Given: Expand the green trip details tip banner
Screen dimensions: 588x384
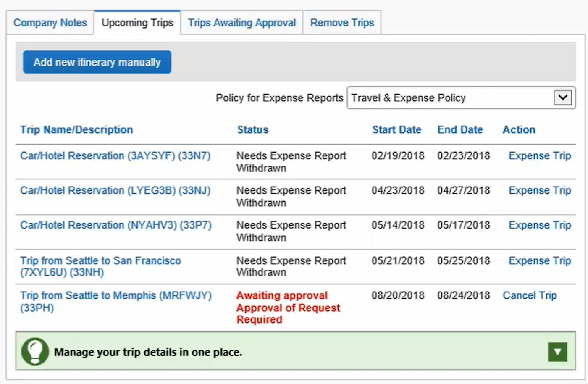Looking at the screenshot, I should (x=557, y=352).
